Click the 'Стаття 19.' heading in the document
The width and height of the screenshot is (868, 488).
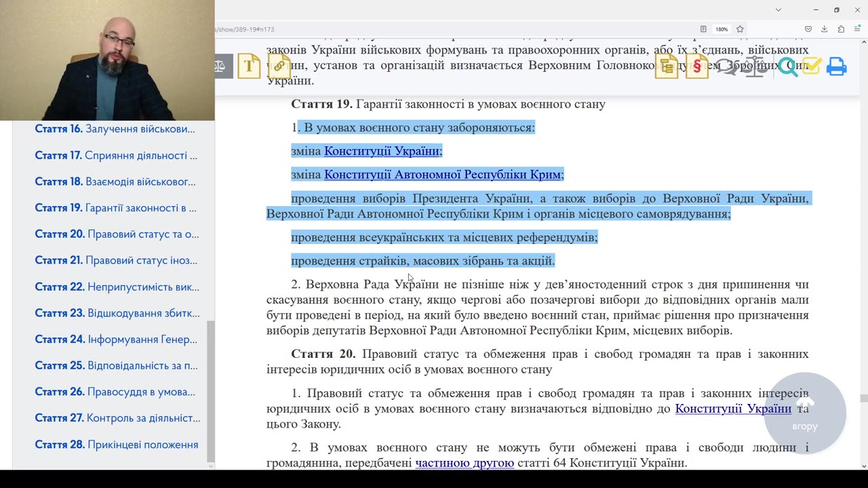point(321,104)
